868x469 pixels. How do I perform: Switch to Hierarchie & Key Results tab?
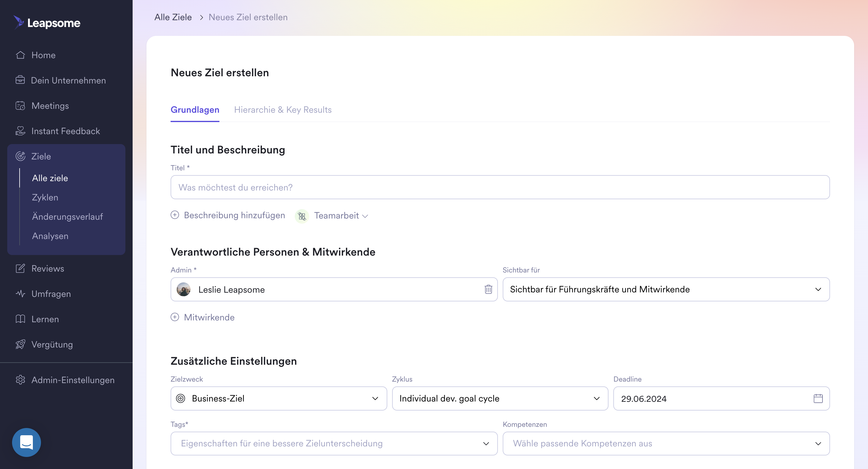[283, 110]
